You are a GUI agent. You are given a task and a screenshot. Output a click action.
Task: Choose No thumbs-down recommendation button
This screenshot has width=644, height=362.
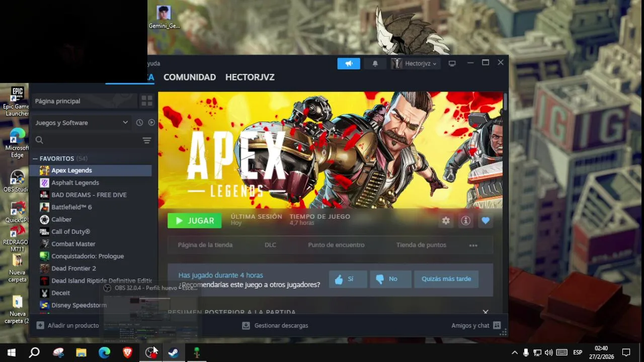(390, 279)
